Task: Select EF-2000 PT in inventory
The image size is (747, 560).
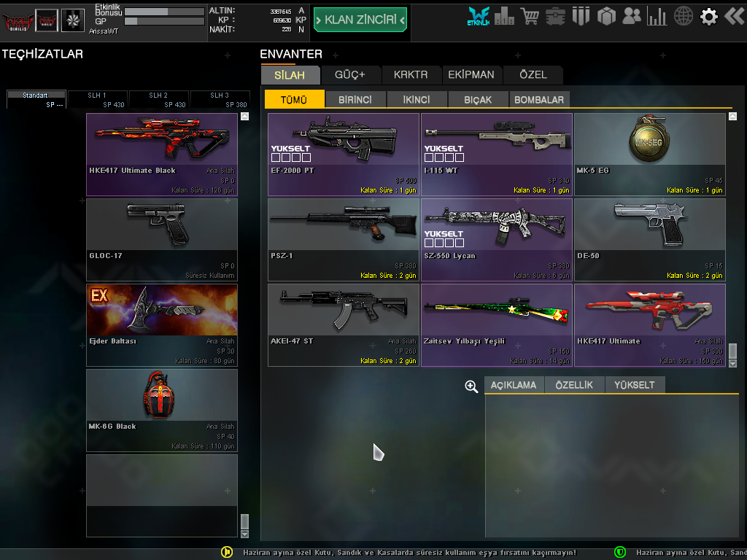Action: pos(344,155)
